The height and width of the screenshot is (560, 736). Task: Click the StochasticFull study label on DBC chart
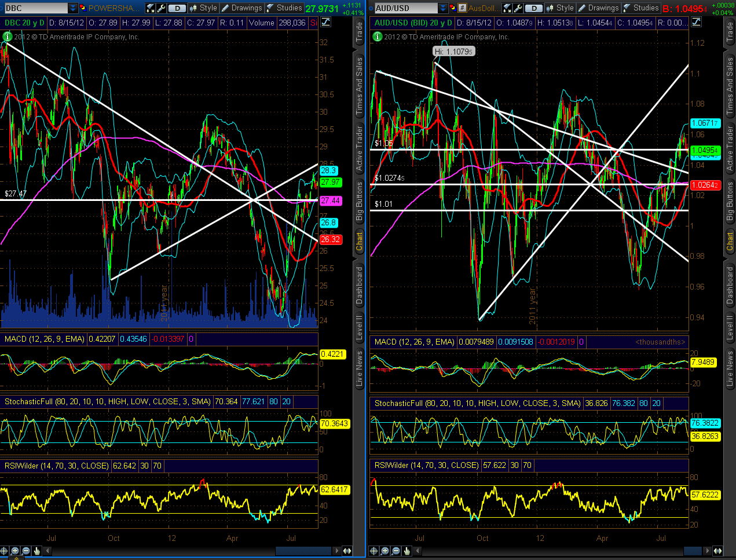click(107, 401)
